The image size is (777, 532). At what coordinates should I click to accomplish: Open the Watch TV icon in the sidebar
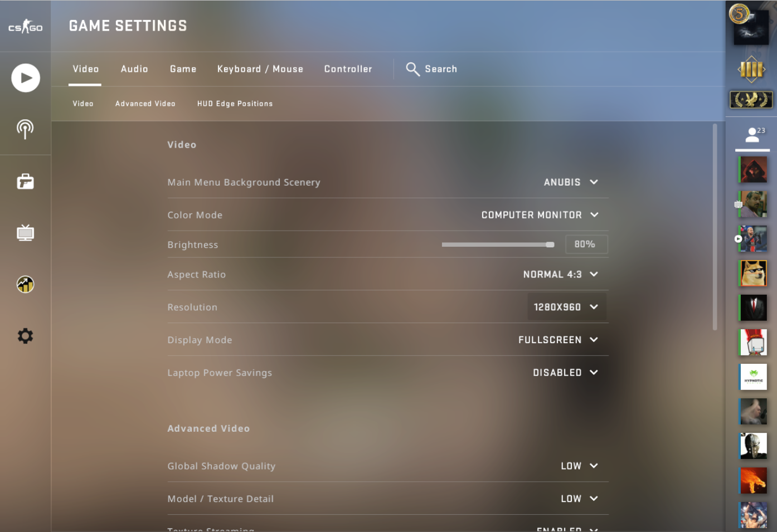click(x=25, y=232)
